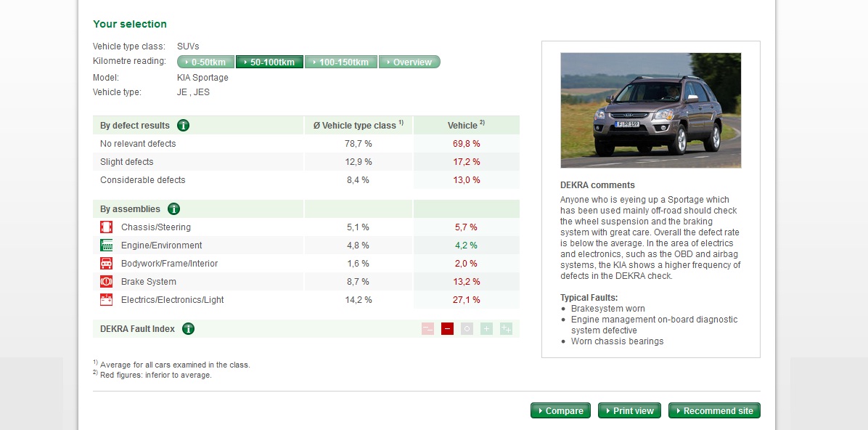Click the 78,7 % class average value
868x430 pixels.
(x=359, y=144)
